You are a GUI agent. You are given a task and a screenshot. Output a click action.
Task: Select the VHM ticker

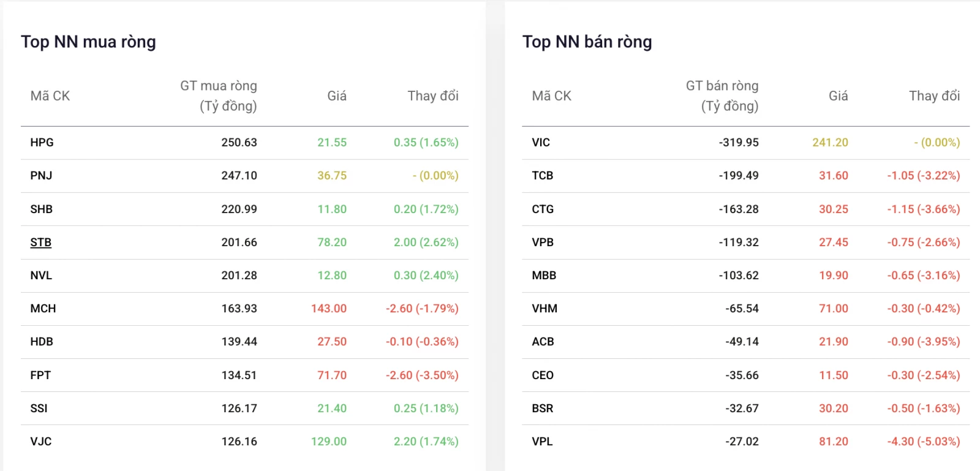pyautogui.click(x=545, y=309)
